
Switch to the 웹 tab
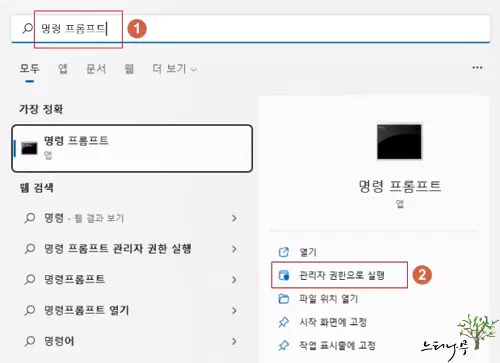[129, 69]
